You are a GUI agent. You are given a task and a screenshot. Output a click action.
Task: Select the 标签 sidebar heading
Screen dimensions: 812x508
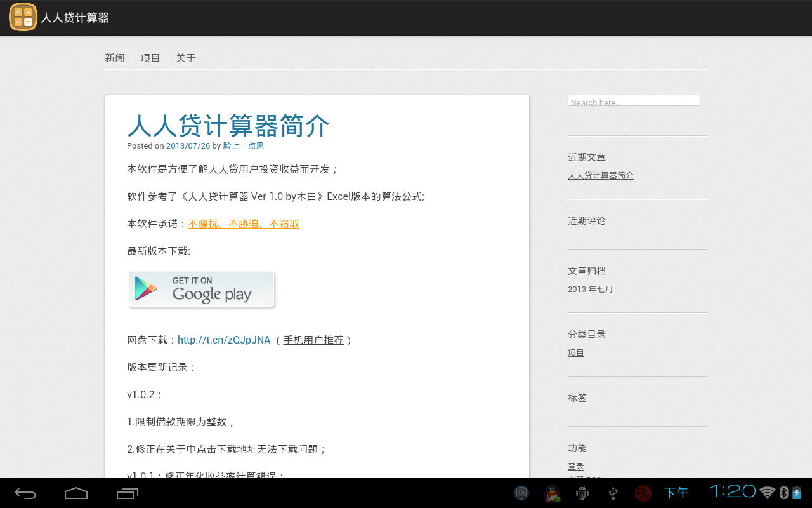[x=577, y=398]
